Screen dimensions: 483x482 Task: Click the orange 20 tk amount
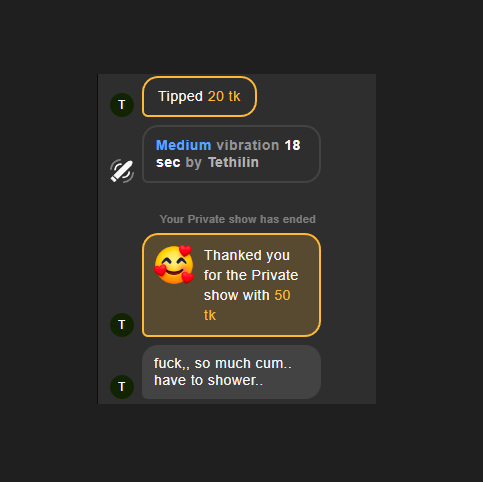pos(224,96)
